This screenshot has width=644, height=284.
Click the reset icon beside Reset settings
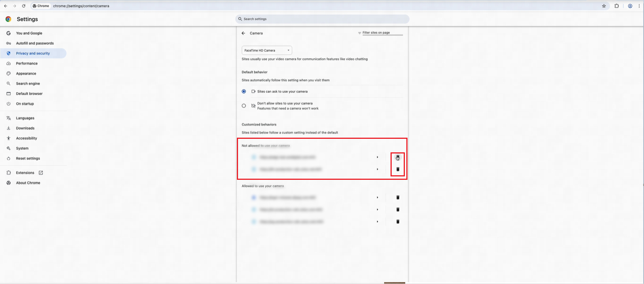point(8,158)
